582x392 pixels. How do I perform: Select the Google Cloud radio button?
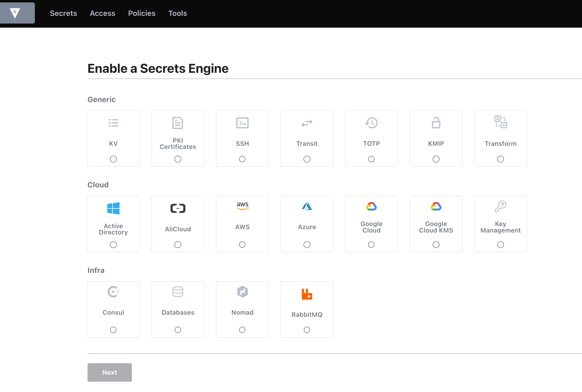[372, 245]
